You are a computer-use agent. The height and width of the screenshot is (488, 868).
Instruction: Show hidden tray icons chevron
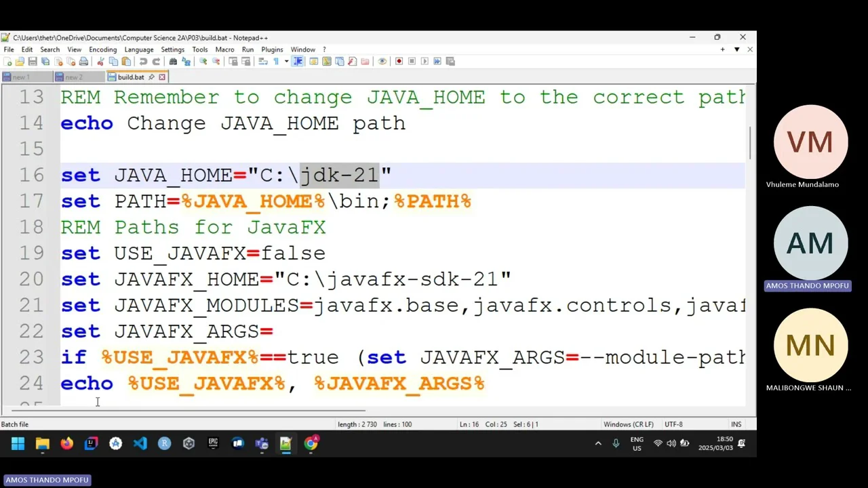[598, 443]
